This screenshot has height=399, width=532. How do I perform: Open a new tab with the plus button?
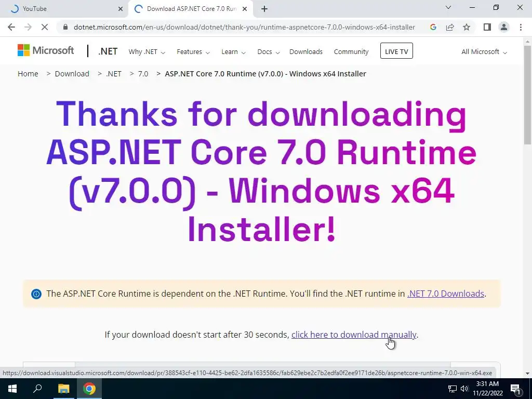(x=264, y=9)
